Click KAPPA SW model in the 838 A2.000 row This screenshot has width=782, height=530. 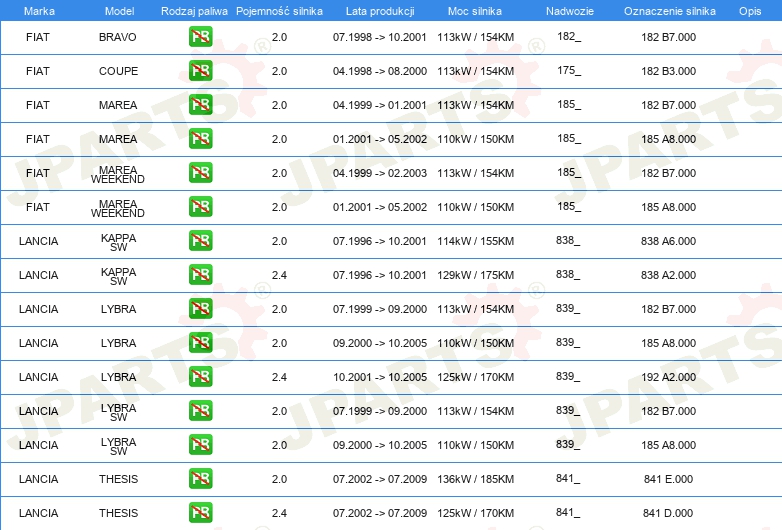(x=118, y=276)
